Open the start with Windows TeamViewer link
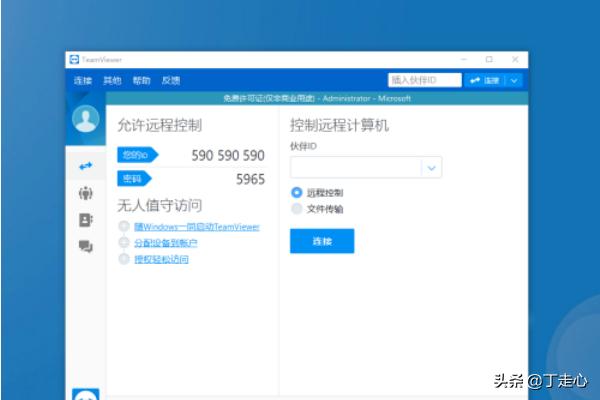 click(x=197, y=227)
